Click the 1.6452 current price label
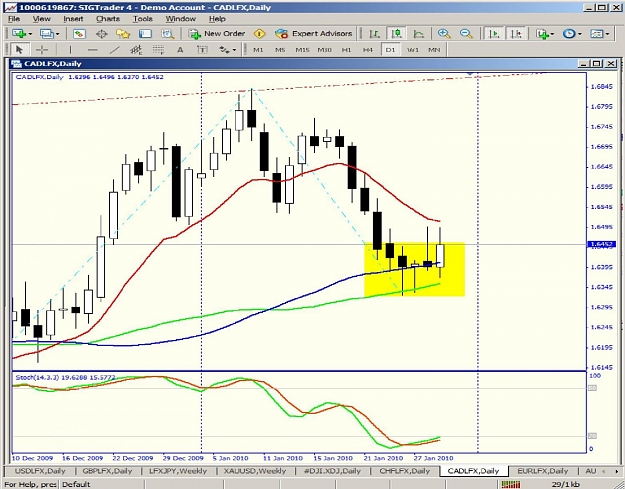Image resolution: width=625 pixels, height=489 pixels. click(x=601, y=244)
